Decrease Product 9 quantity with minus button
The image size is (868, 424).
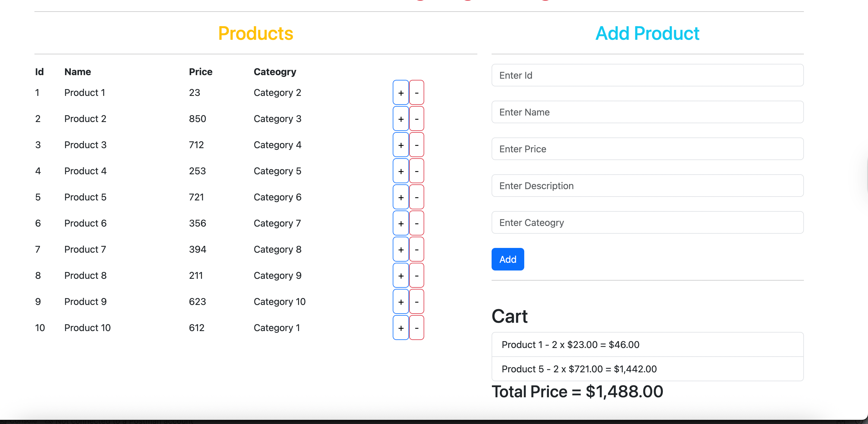pos(416,301)
